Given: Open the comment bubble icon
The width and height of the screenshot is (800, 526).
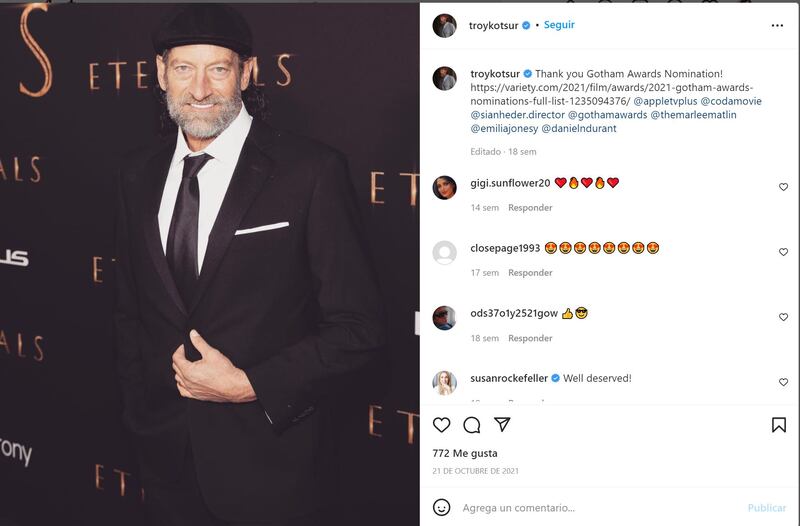Looking at the screenshot, I should [x=472, y=425].
